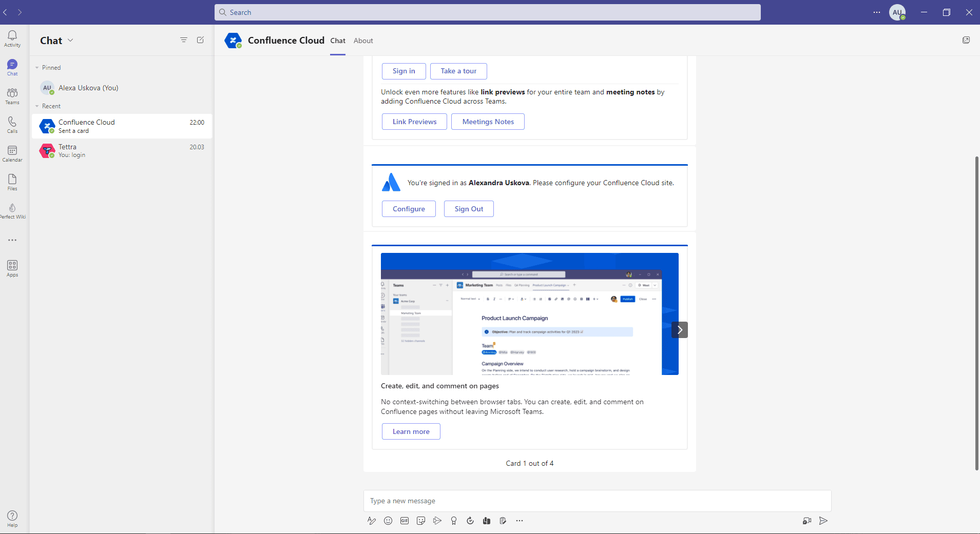Go to Teams in the sidebar
The image size is (980, 534).
(x=12, y=96)
